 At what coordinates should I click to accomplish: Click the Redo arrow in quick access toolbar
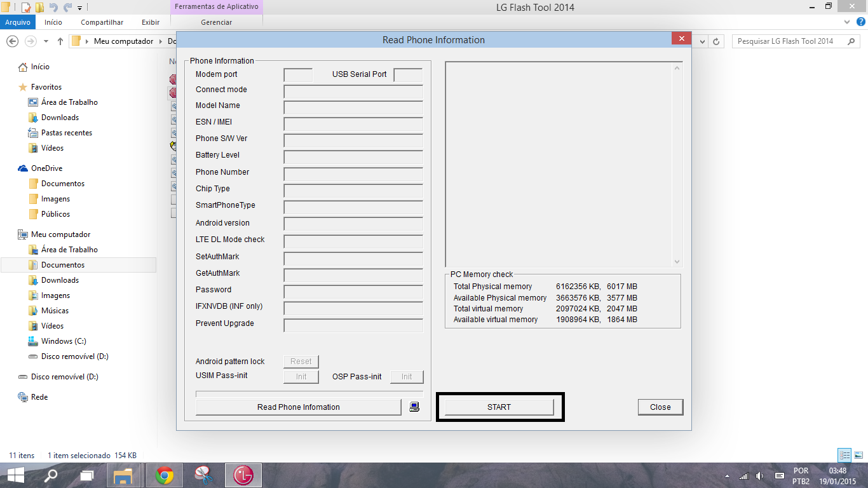pyautogui.click(x=67, y=8)
